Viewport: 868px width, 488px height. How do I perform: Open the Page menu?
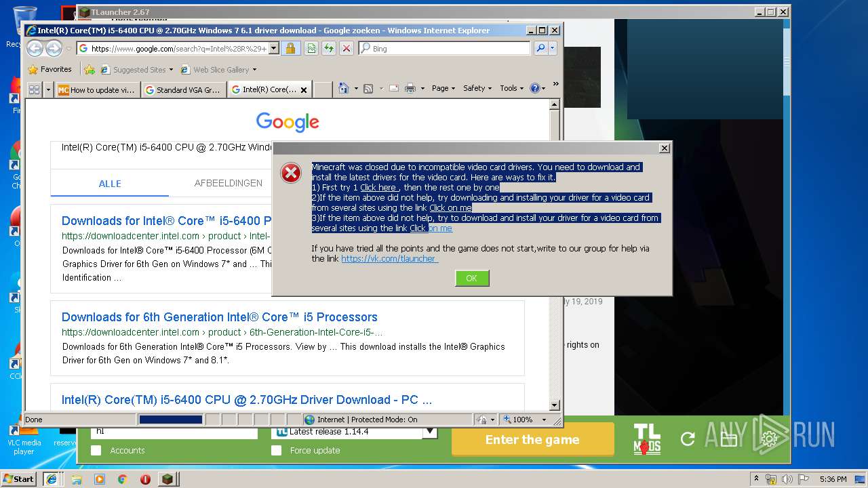click(443, 88)
